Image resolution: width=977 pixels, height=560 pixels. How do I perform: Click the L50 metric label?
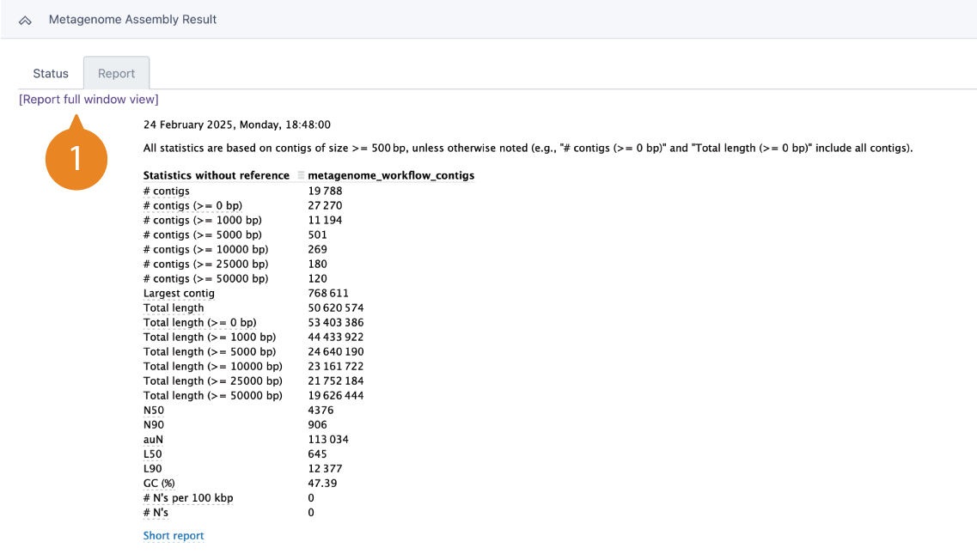(x=152, y=454)
